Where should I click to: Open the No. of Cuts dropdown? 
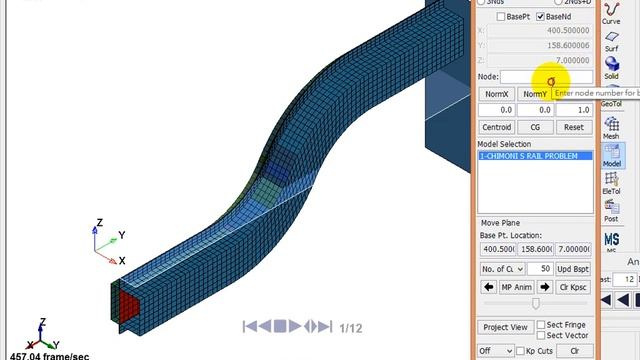pos(502,269)
